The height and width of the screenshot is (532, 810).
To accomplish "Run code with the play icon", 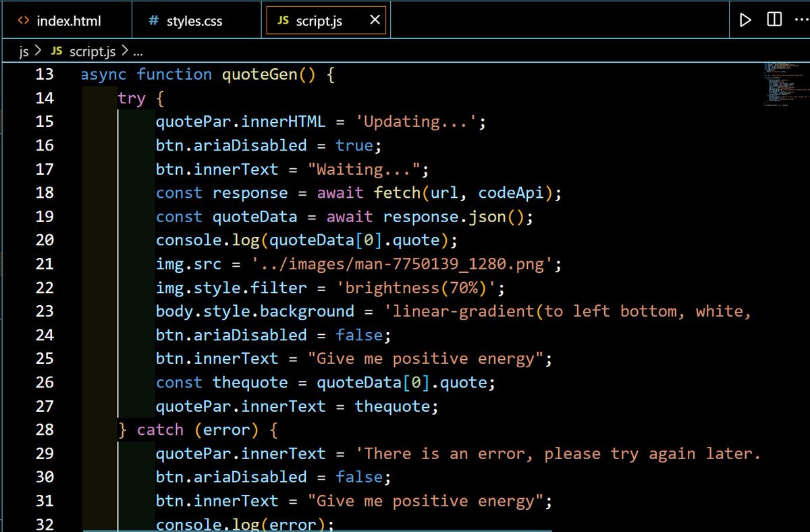I will [x=745, y=20].
